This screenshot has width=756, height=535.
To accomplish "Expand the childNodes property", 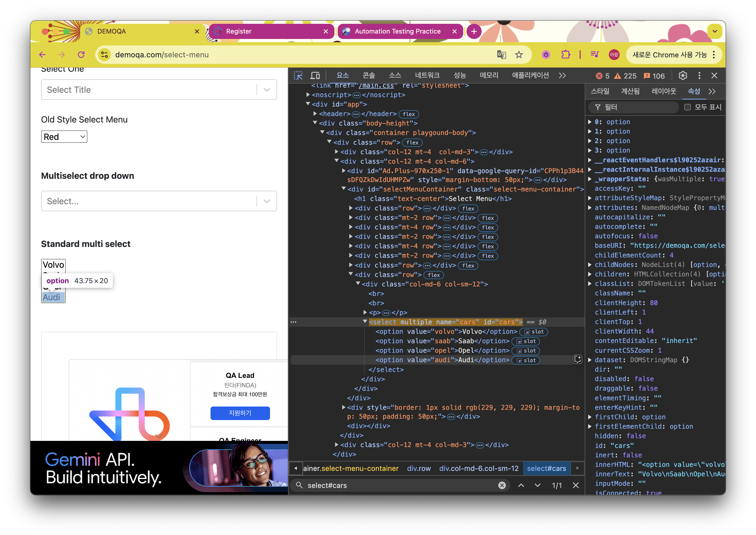I will click(590, 265).
